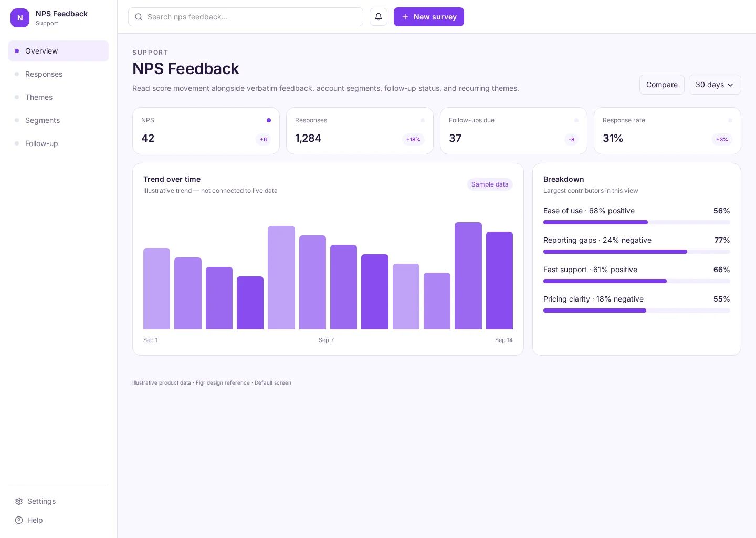Select the Responses 1,284 metric card
The width and height of the screenshot is (756, 538).
360,131
